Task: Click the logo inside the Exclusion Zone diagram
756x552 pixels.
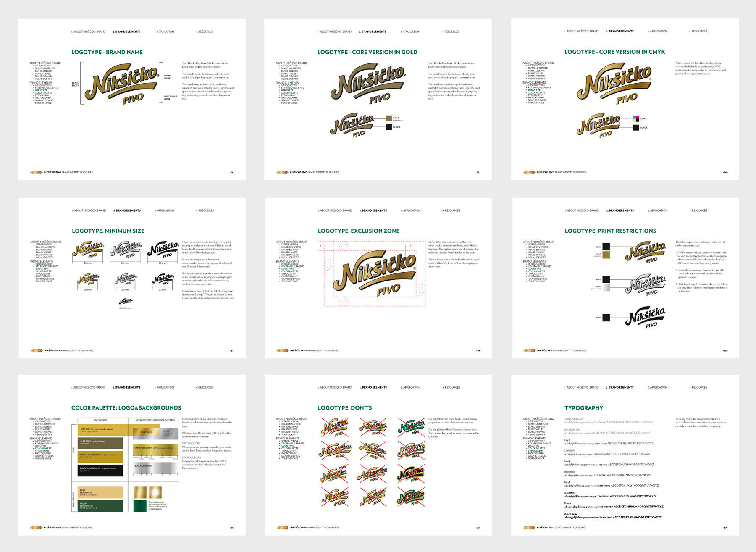Action: coord(375,273)
